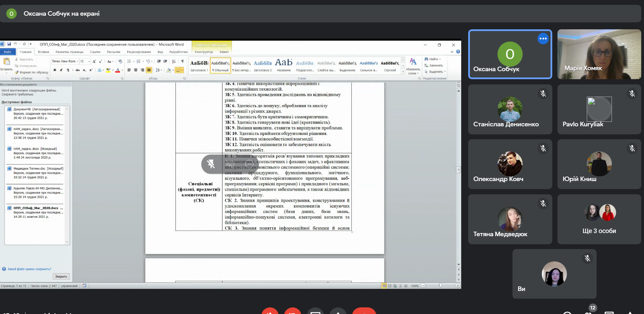Open the Вставка ribbon tab
Screen dimensions: 644x314
pyautogui.click(x=44, y=52)
